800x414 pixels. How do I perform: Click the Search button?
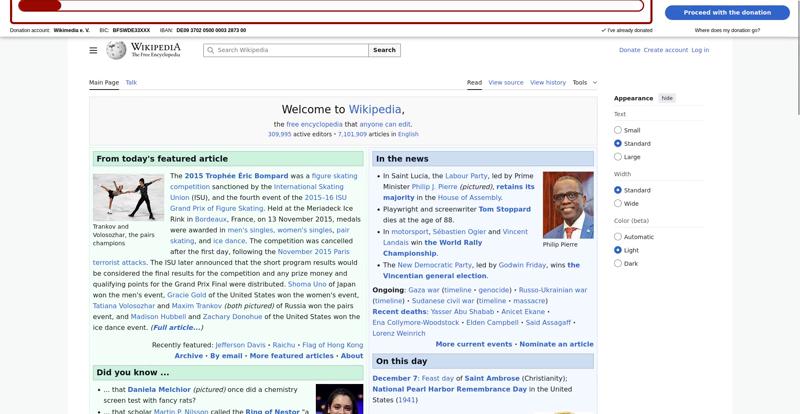[x=384, y=50]
